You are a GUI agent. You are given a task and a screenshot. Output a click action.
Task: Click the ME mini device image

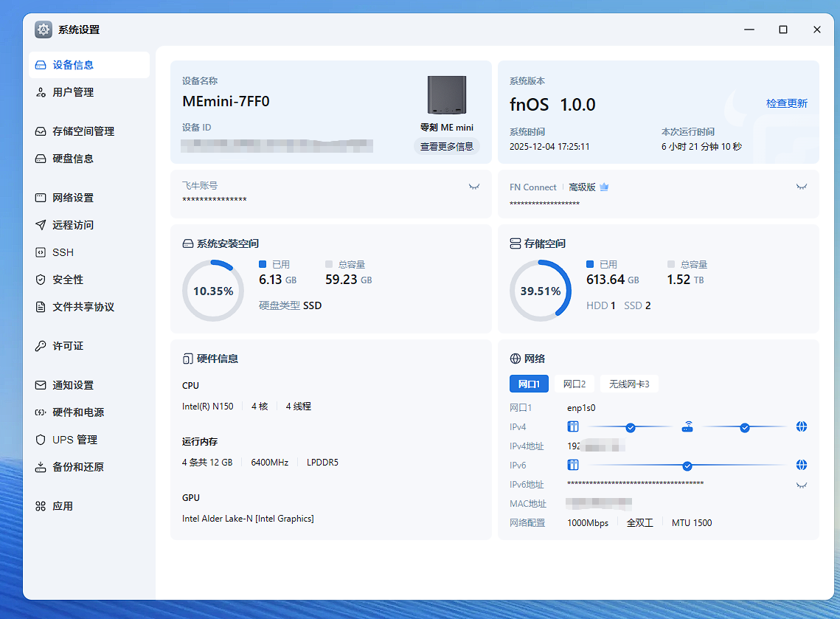point(447,95)
